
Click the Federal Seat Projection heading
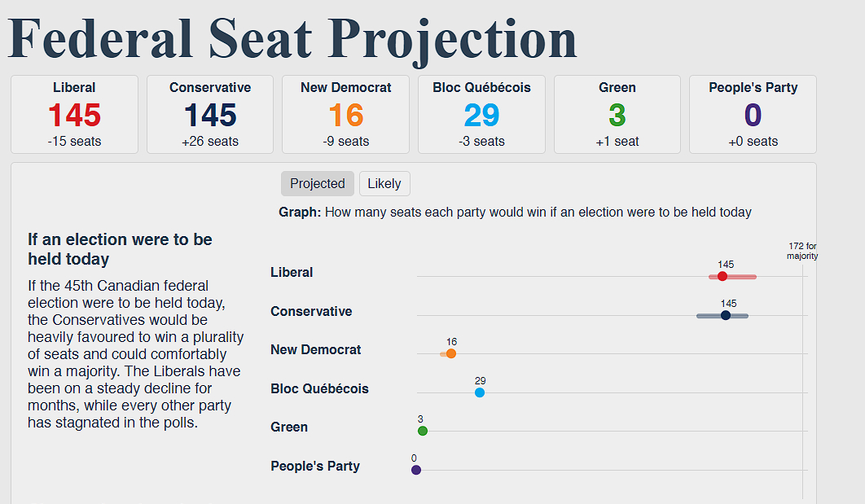click(x=292, y=38)
